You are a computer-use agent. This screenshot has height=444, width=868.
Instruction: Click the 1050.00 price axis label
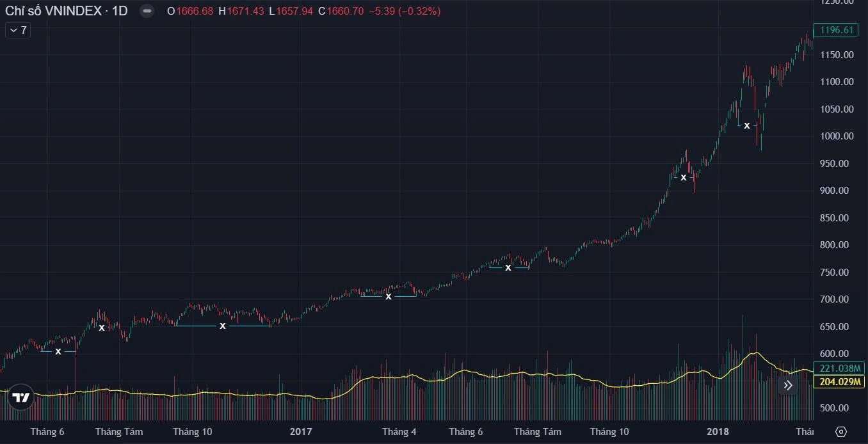tap(837, 109)
